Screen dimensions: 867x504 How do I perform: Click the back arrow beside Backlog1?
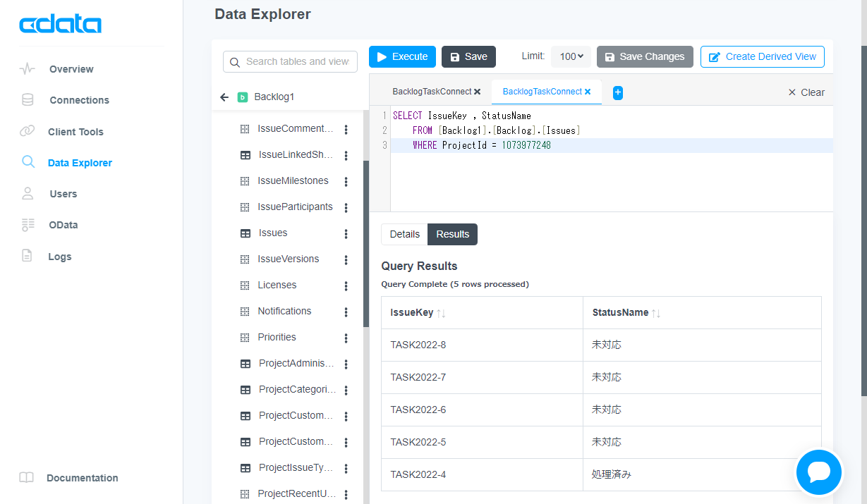(225, 97)
